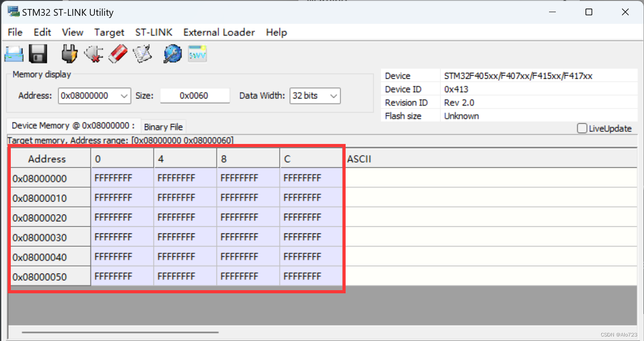Click the Size input field 0x0060
The width and height of the screenshot is (644, 341).
tap(195, 96)
